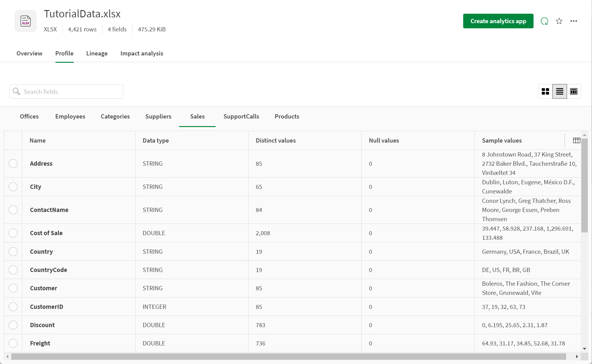Click the expand table icon on Sample values

click(576, 140)
